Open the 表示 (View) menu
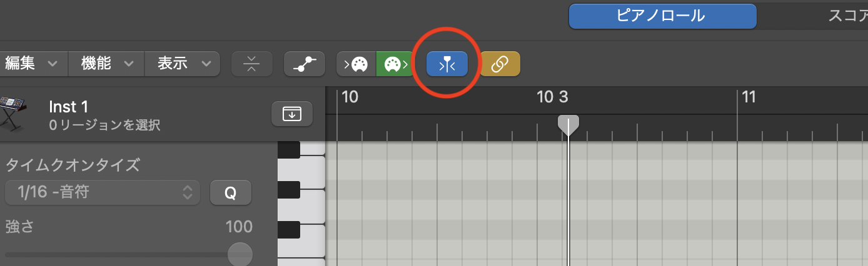The width and height of the screenshot is (868, 266). click(x=184, y=64)
